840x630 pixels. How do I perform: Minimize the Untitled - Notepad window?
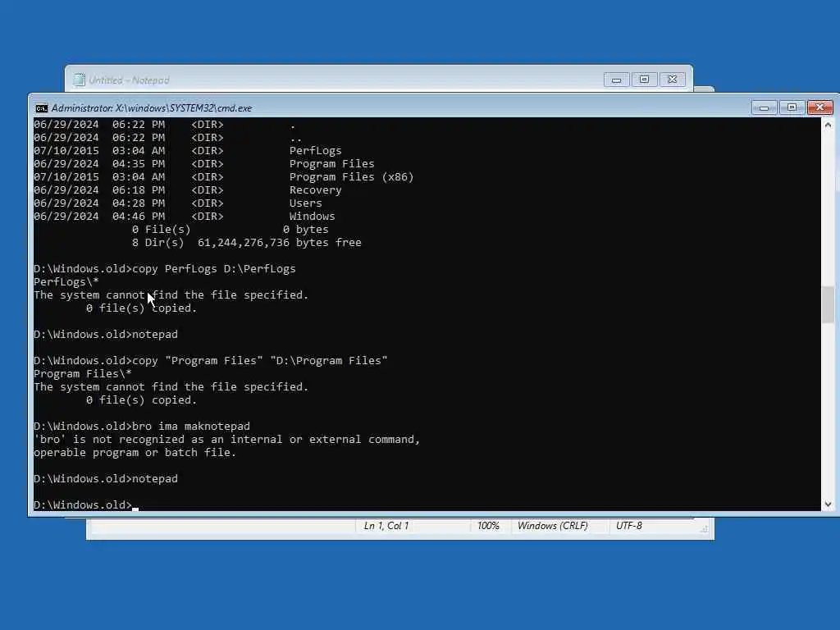tap(617, 80)
